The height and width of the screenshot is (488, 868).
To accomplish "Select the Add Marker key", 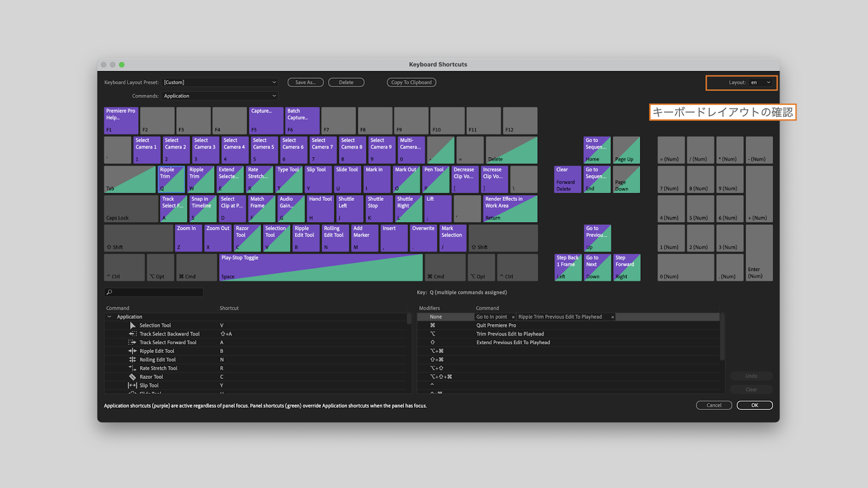I will (365, 238).
